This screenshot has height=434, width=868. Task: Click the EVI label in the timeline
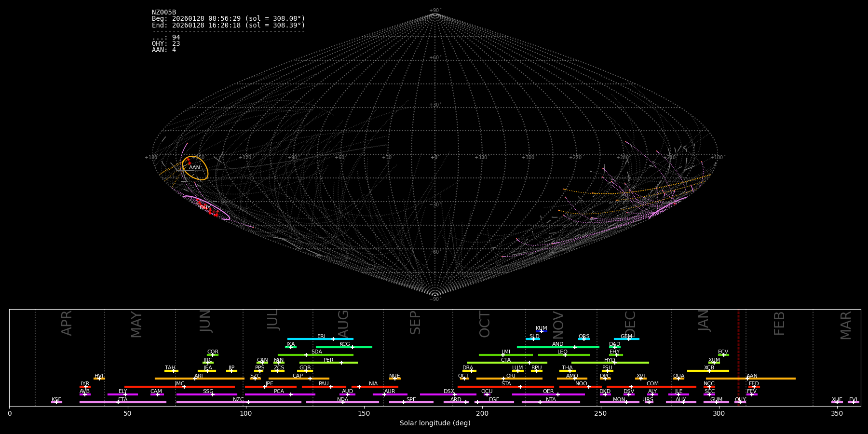click(x=853, y=400)
